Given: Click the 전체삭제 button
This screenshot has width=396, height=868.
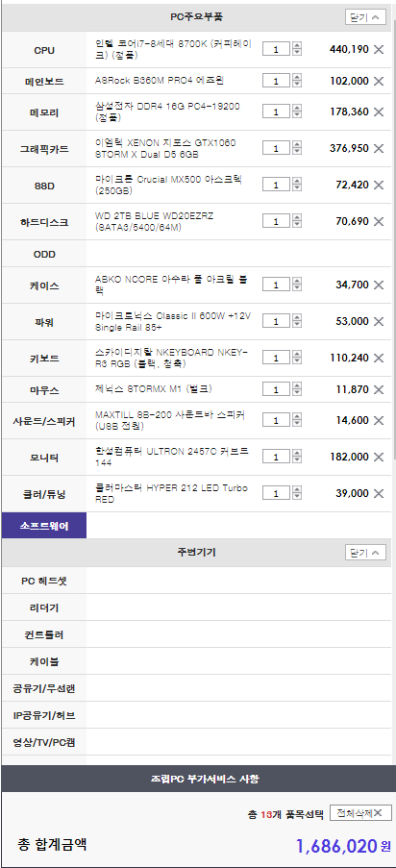Looking at the screenshot, I should coord(360,812).
